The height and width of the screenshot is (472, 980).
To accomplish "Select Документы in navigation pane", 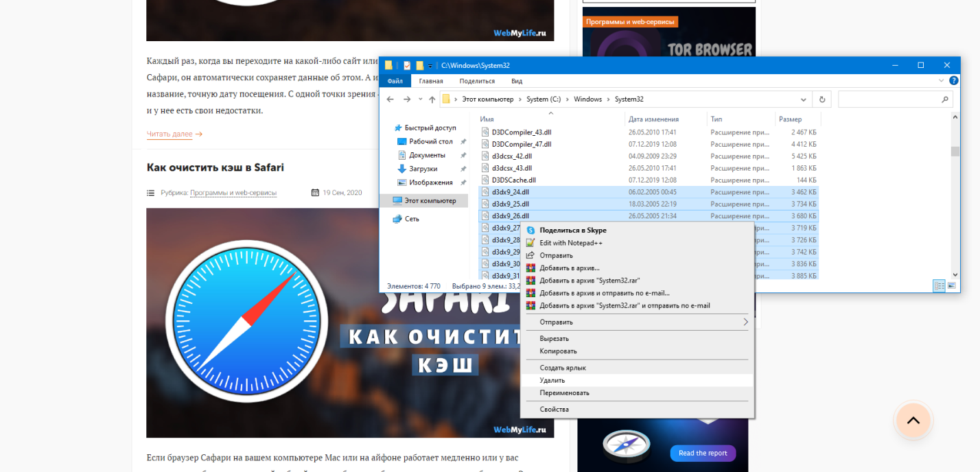I will click(x=427, y=155).
